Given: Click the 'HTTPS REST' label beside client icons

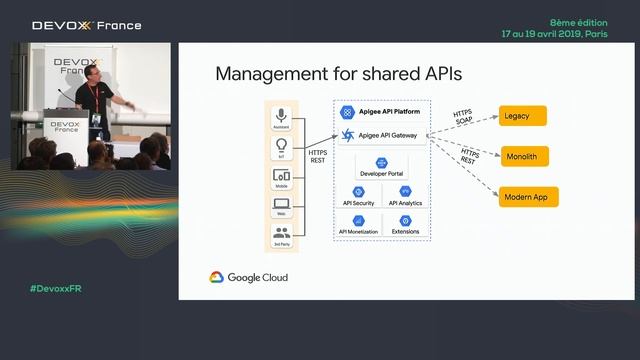Looking at the screenshot, I should point(318,156).
